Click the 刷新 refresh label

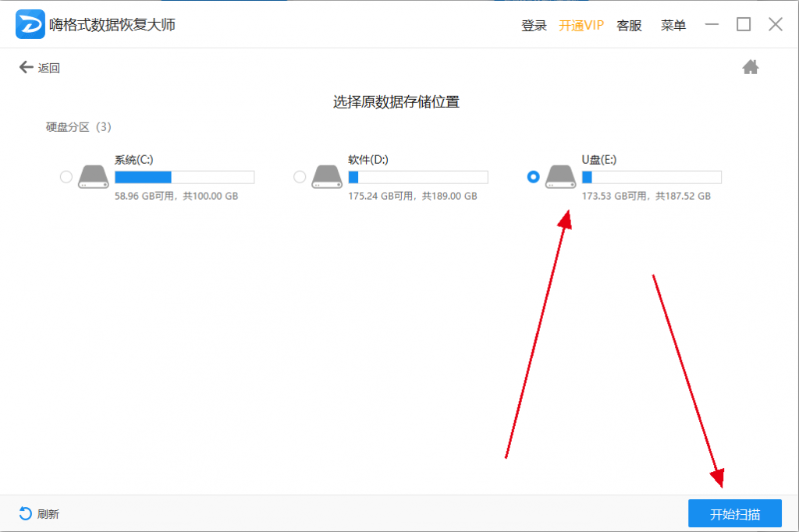coord(48,514)
